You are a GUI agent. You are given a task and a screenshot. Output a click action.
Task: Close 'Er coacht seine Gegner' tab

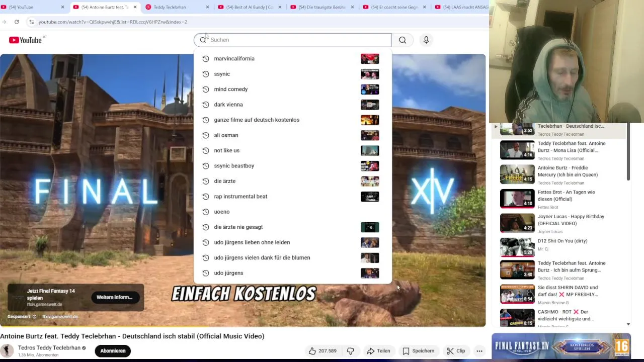(425, 7)
